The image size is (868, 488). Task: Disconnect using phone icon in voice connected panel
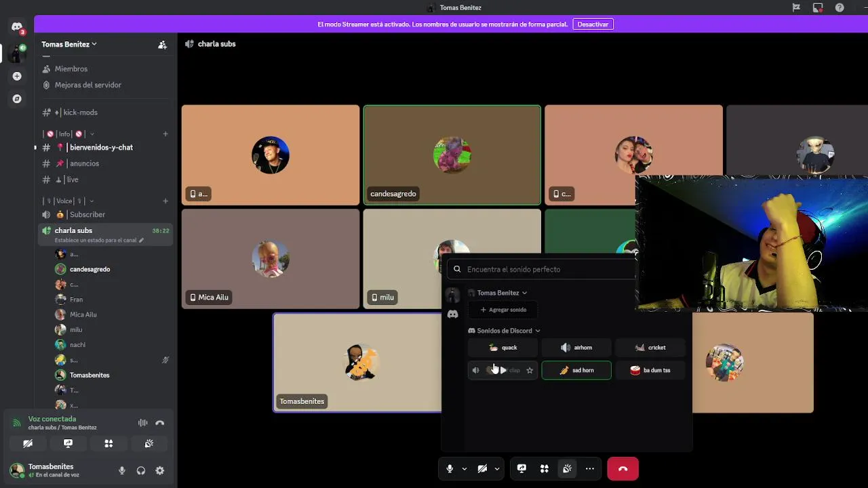pos(160,423)
